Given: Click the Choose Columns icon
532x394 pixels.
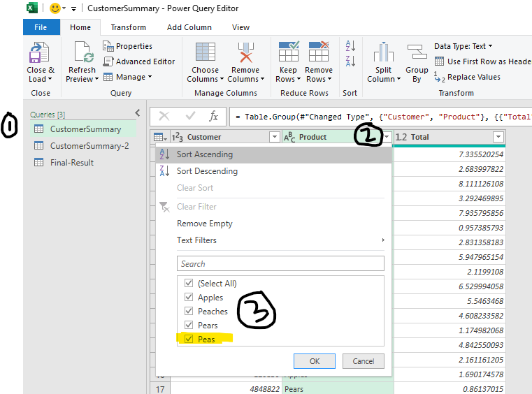Looking at the screenshot, I should [x=206, y=52].
